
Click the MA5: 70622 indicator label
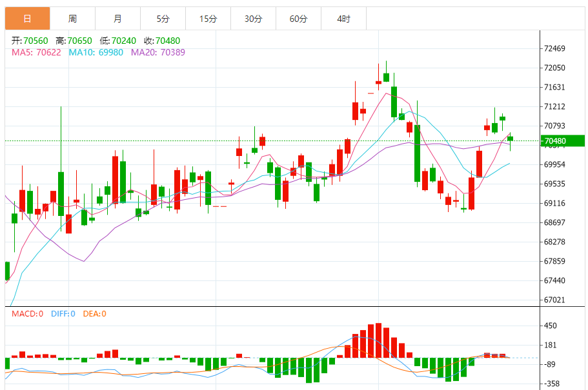click(36, 52)
